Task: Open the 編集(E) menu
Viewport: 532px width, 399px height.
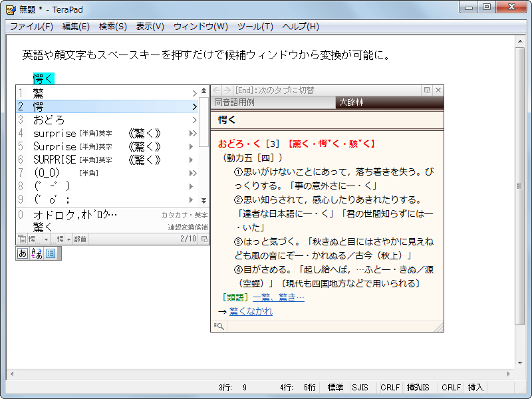Action: pyautogui.click(x=76, y=27)
